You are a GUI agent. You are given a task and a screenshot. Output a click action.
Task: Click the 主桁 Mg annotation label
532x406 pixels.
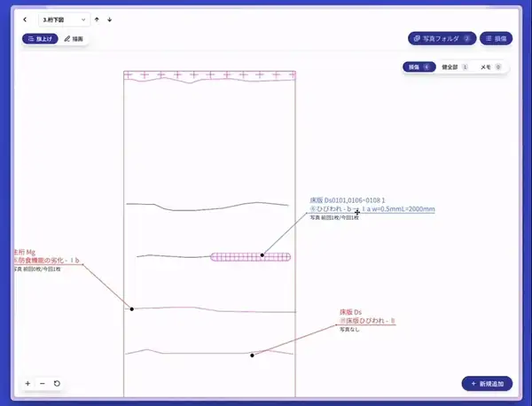(25, 252)
